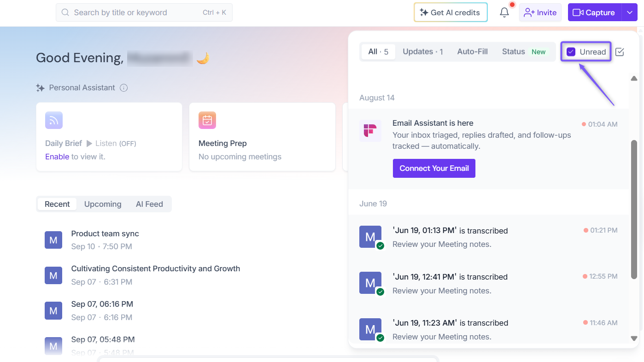644x362 pixels.
Task: Open the AI Feed tab
Action: (x=149, y=204)
